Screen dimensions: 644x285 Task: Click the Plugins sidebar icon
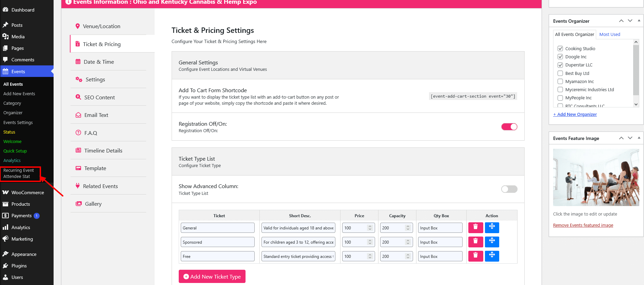point(5,266)
